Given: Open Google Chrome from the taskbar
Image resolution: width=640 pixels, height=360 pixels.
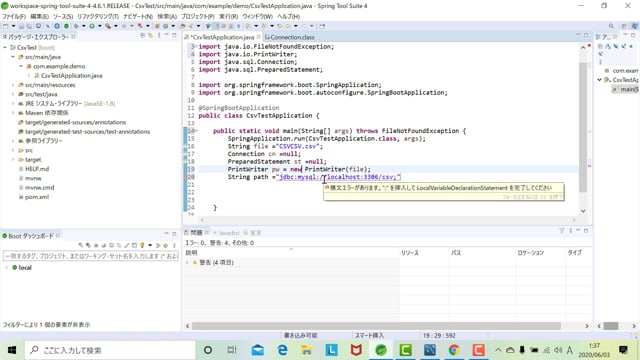Looking at the screenshot, I should pos(454,350).
